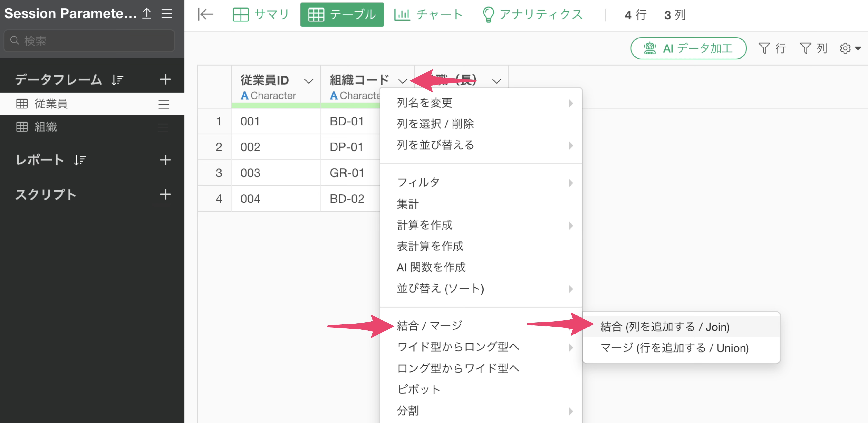Open 従業員ID column dropdown chevron

click(308, 81)
